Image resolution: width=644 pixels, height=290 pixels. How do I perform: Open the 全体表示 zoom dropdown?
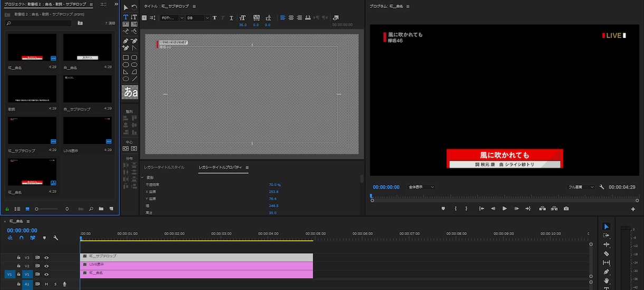pos(421,187)
